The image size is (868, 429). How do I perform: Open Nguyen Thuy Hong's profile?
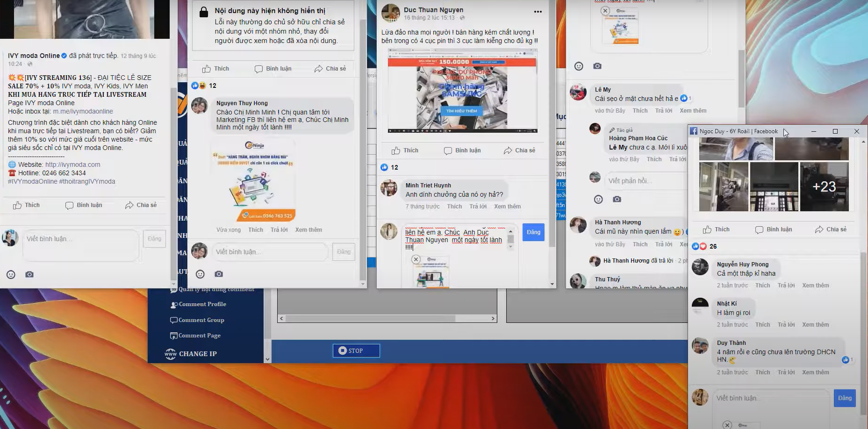tap(242, 103)
